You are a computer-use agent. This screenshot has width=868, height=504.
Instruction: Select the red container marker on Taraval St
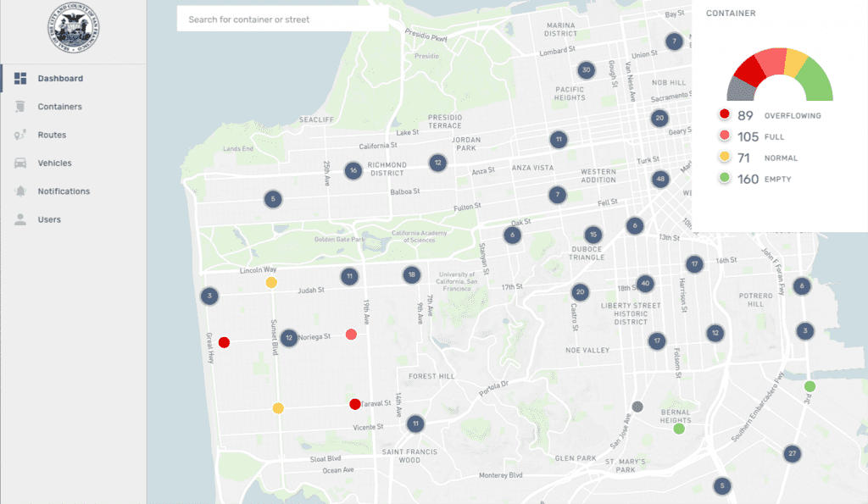(x=355, y=404)
